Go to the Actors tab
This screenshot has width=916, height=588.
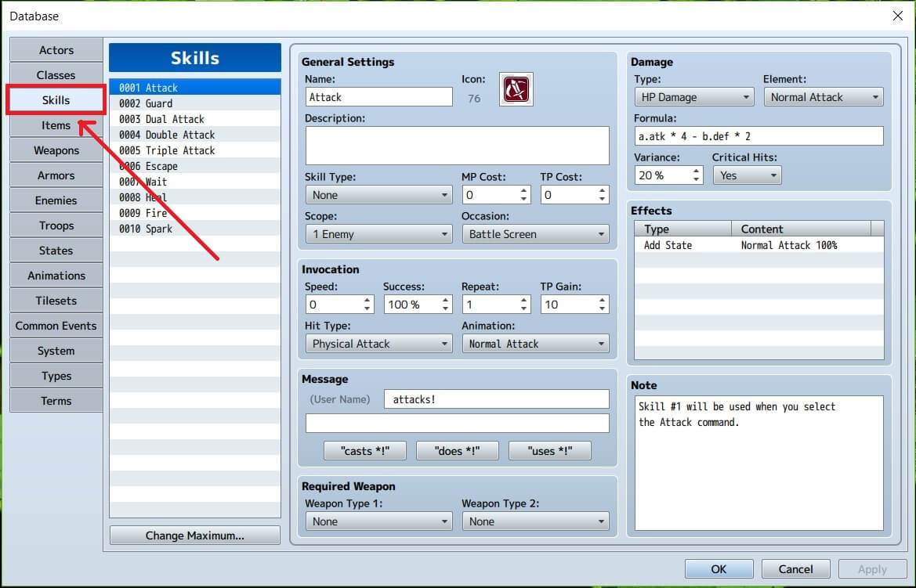tap(56, 50)
